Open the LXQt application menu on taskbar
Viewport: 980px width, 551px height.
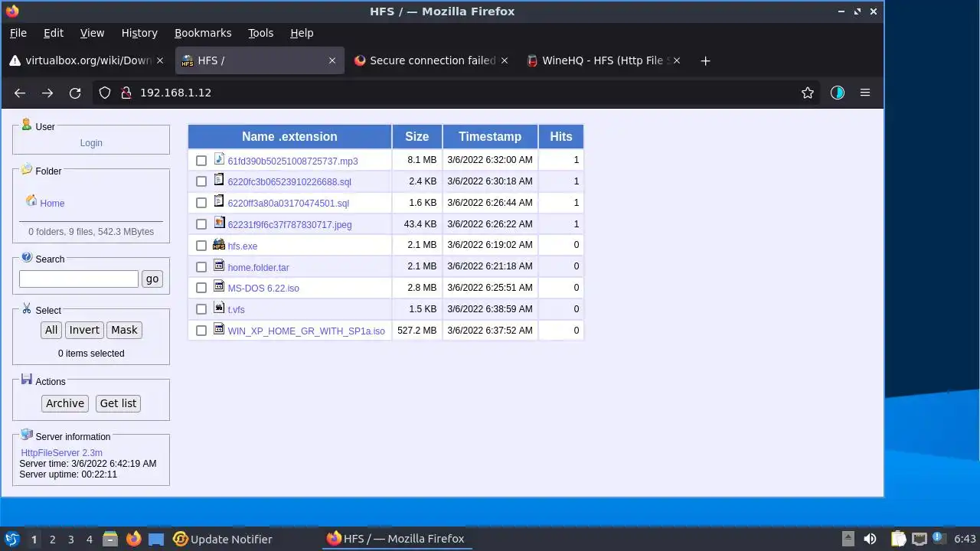(11, 539)
